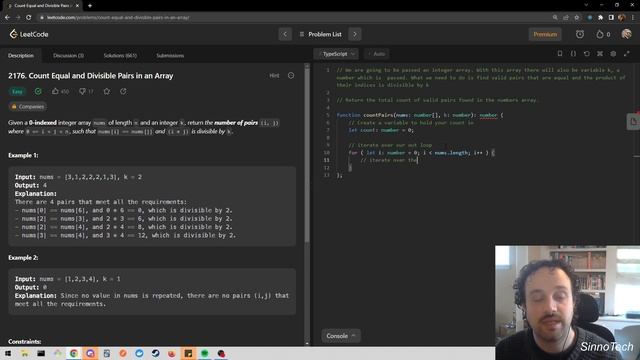Image resolution: width=640 pixels, height=360 pixels.
Task: Click the 'let count: number = 0' line
Action: [x=381, y=130]
